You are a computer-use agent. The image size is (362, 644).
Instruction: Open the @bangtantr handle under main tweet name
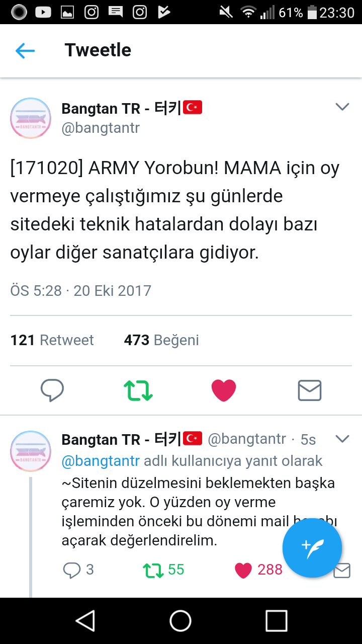101,128
